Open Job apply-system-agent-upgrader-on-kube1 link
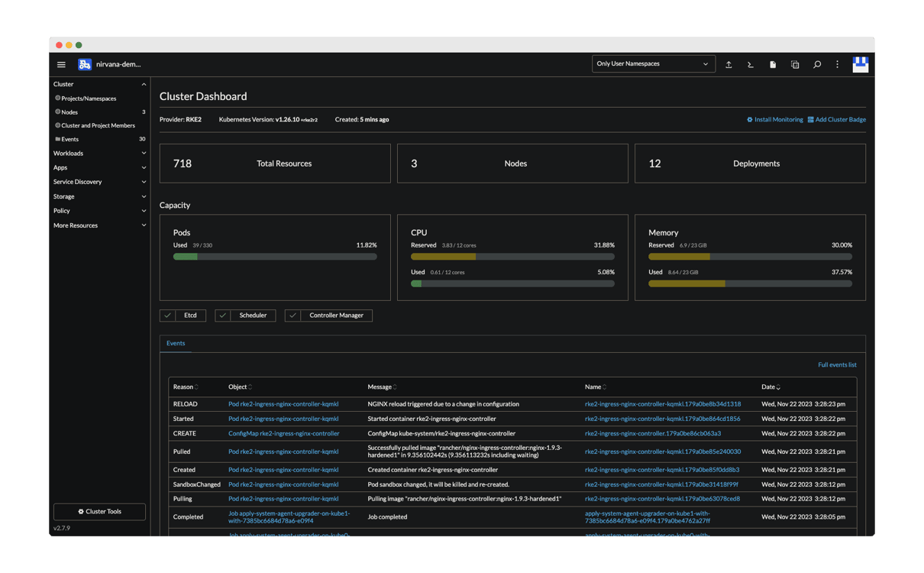Image resolution: width=924 pixels, height=573 pixels. pyautogui.click(x=289, y=517)
